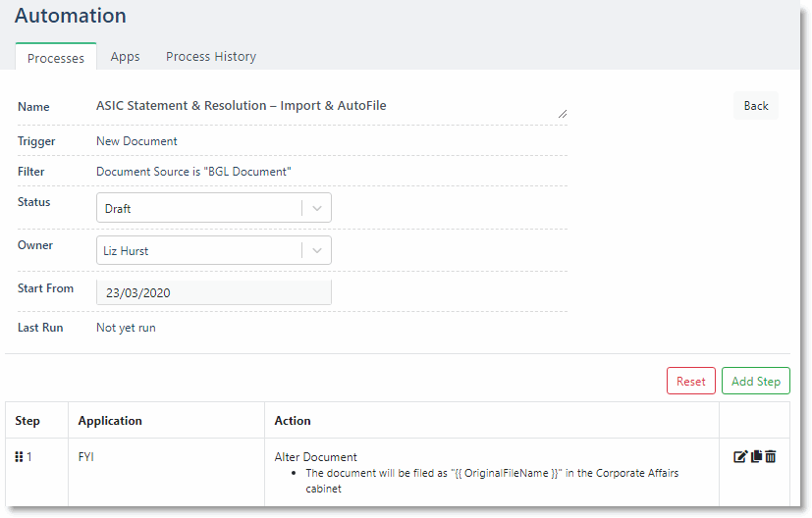Open the Status dropdown showing Draft

click(x=214, y=208)
